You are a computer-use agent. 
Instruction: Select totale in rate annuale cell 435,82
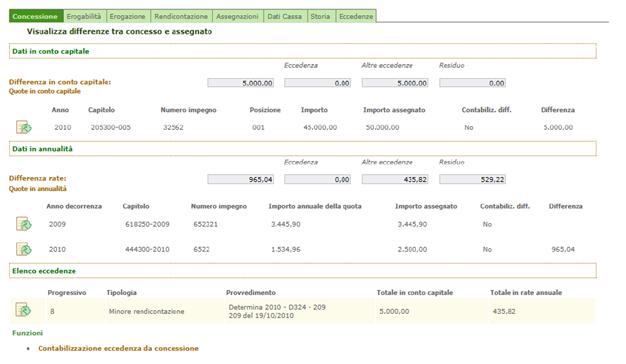pyautogui.click(x=504, y=311)
